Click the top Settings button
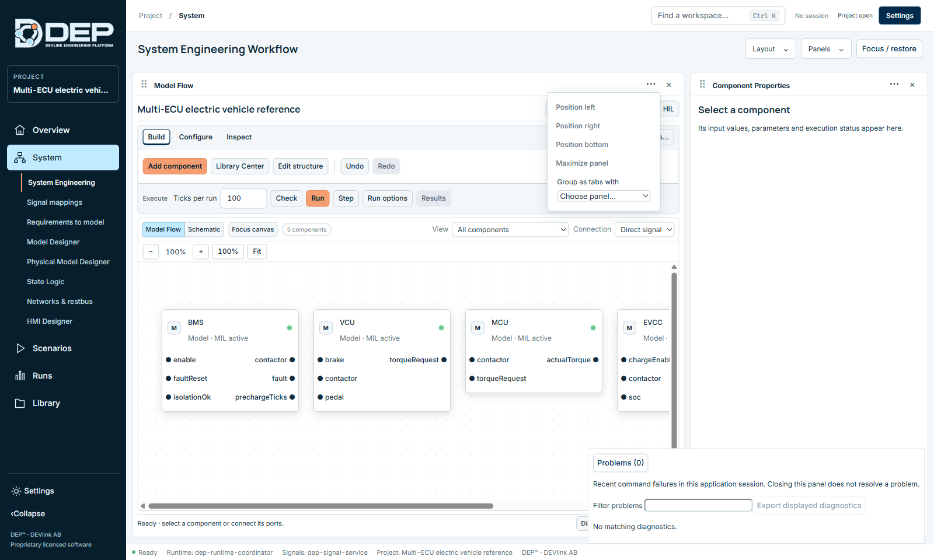 point(900,16)
